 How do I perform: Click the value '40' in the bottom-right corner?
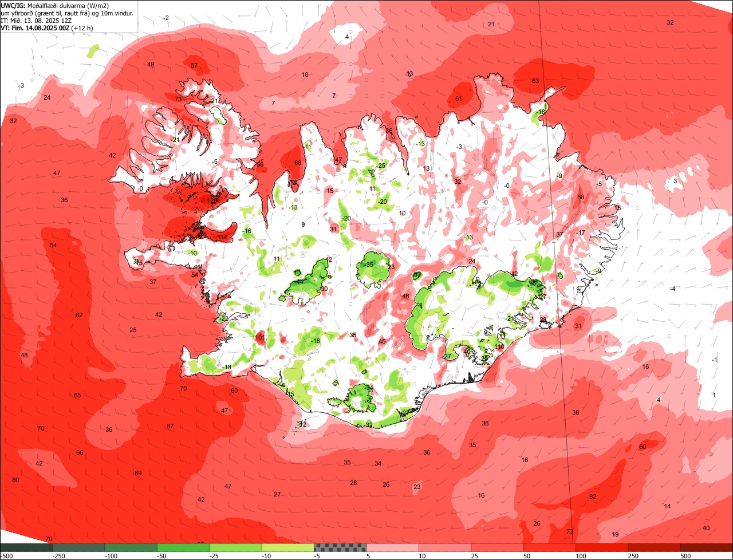point(706,528)
